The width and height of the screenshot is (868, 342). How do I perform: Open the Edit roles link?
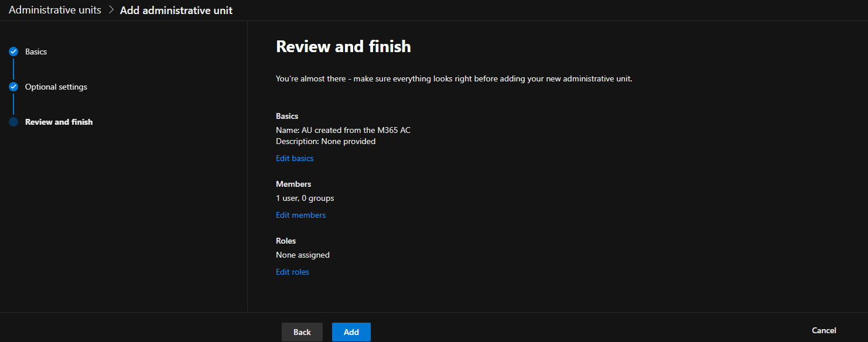(292, 272)
